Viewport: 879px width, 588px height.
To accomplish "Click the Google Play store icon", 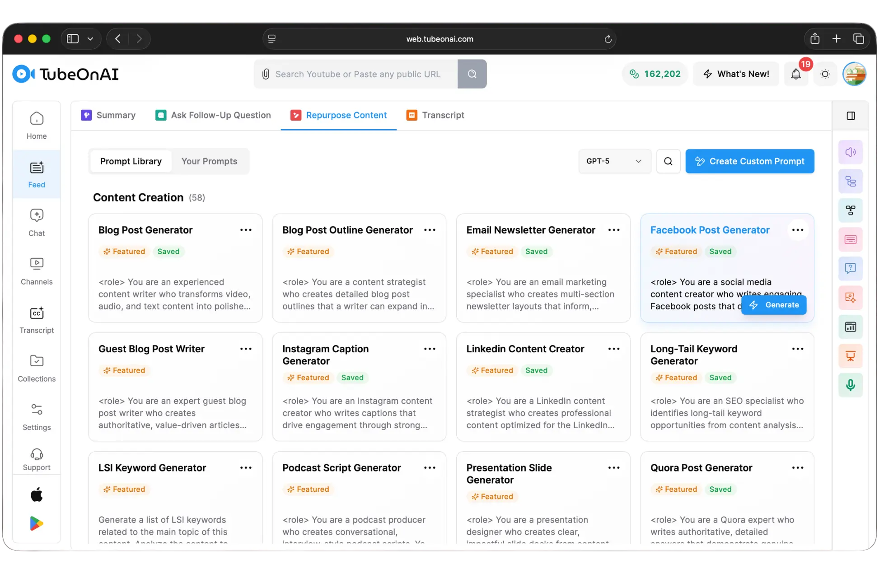I will pyautogui.click(x=37, y=523).
